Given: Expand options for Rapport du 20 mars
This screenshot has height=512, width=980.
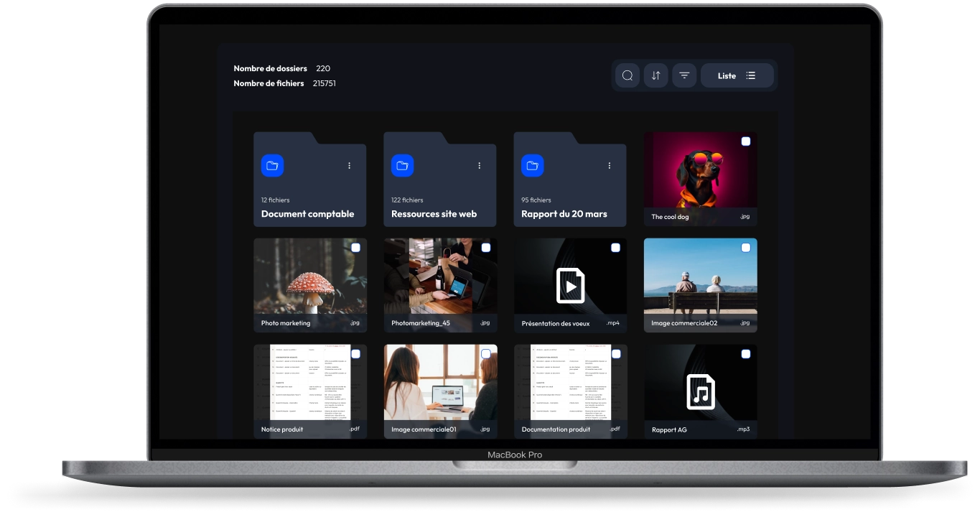Looking at the screenshot, I should 610,166.
